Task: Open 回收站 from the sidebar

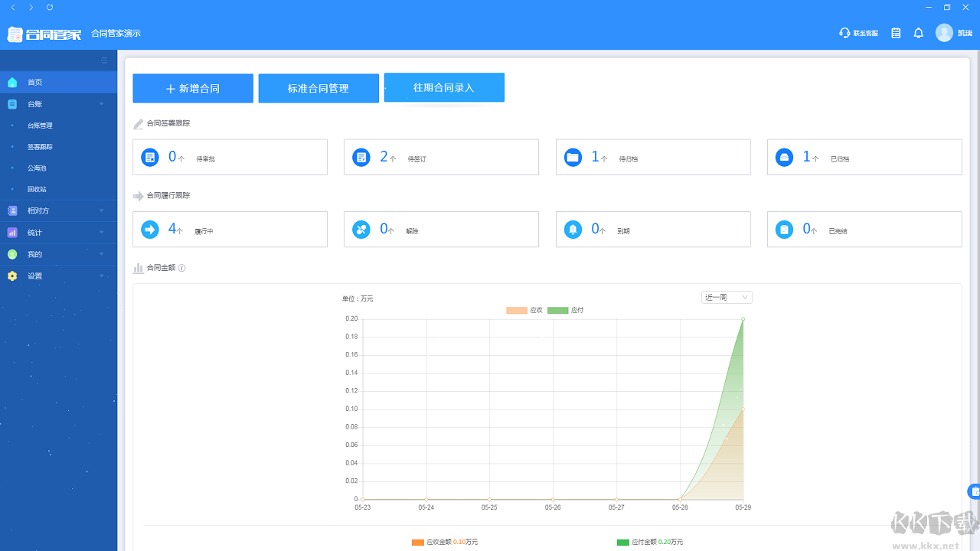Action: pos(38,189)
